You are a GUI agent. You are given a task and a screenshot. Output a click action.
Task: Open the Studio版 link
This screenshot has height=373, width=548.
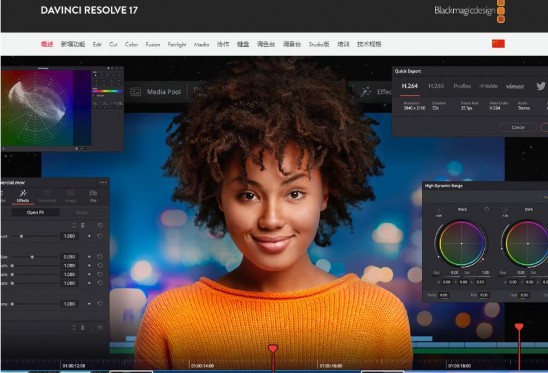(x=319, y=44)
